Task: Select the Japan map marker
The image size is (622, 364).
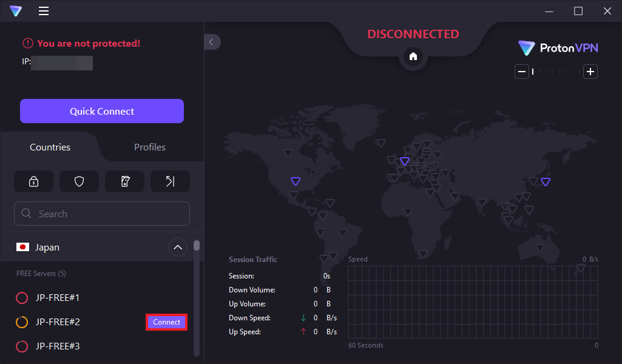Action: (x=546, y=181)
